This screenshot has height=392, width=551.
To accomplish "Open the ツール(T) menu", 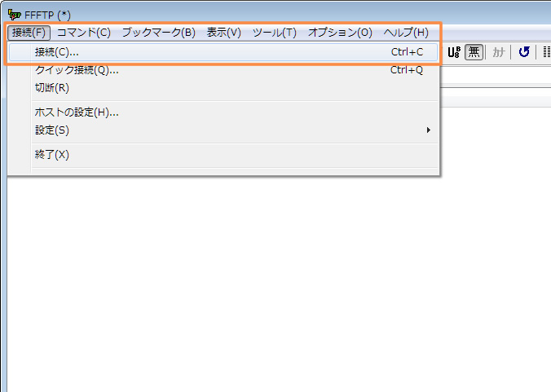I will [x=275, y=33].
